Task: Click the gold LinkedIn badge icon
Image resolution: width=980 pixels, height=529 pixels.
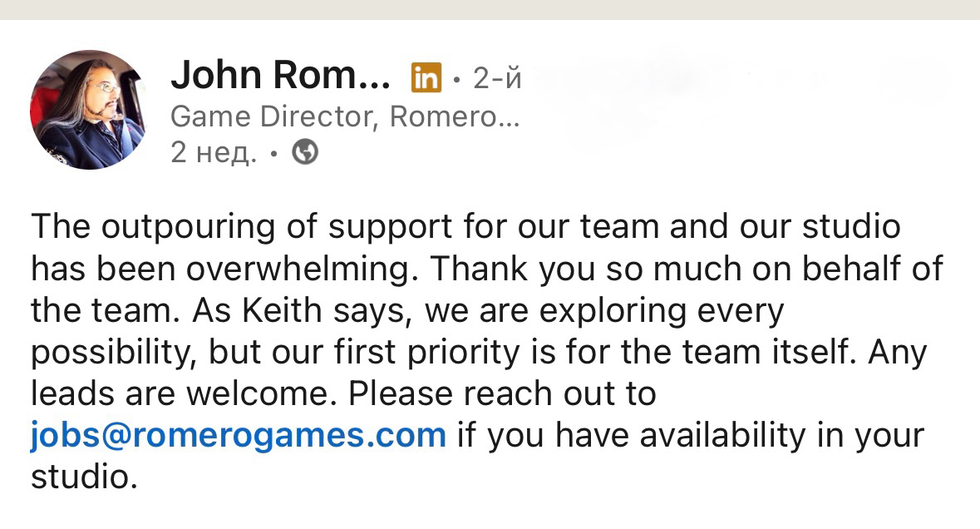Action: coord(426,78)
